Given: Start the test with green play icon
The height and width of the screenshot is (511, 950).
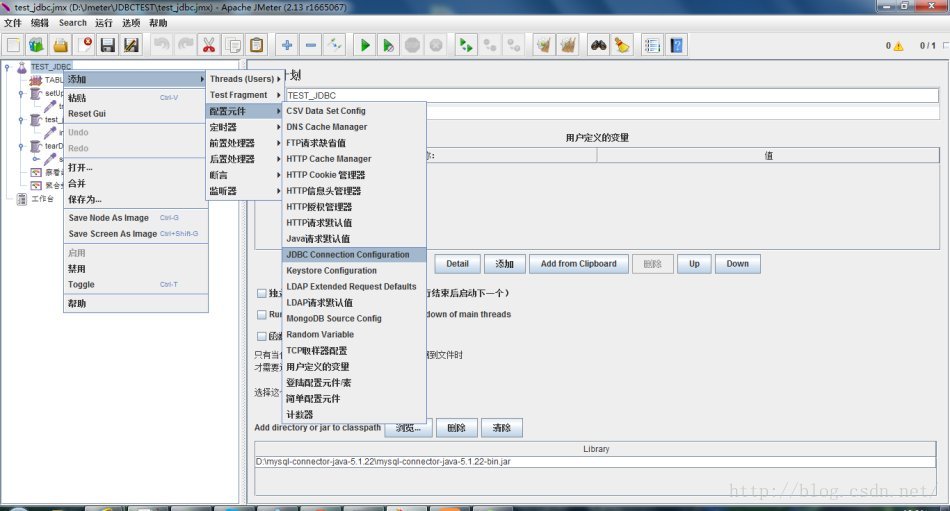Looking at the screenshot, I should pos(365,45).
